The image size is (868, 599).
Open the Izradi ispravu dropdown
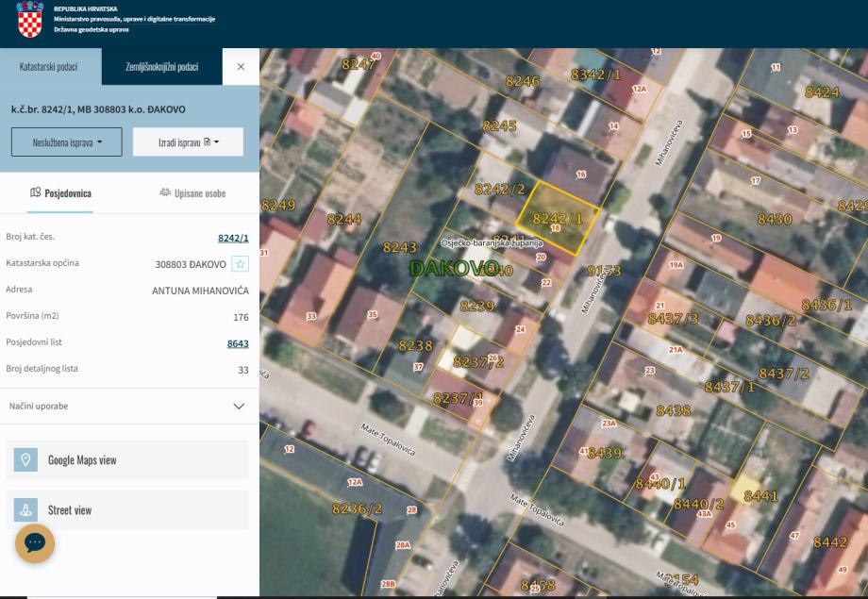188,141
